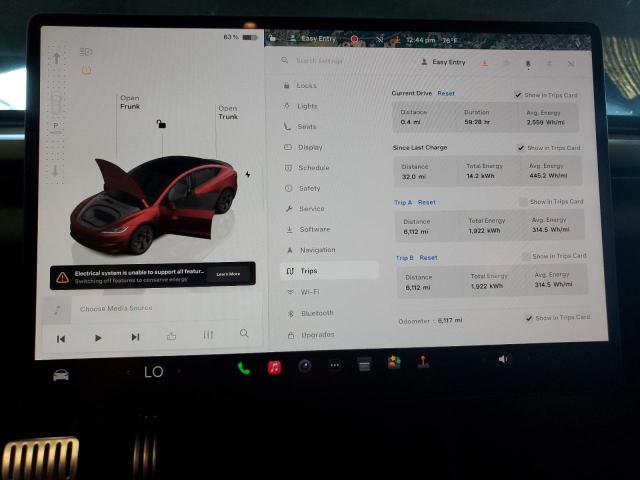The image size is (640, 480).
Task: Tap the recording dashcam status icon
Action: point(354,39)
